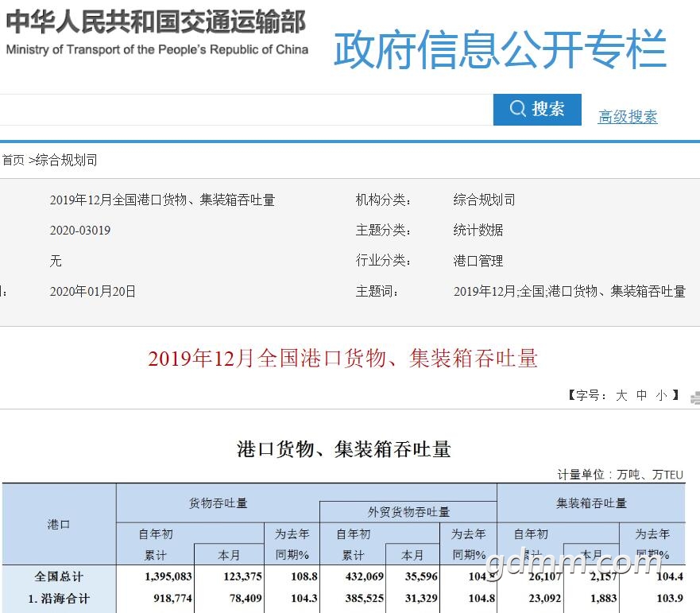
Task: Click the cell value 385,525
Action: [x=364, y=598]
